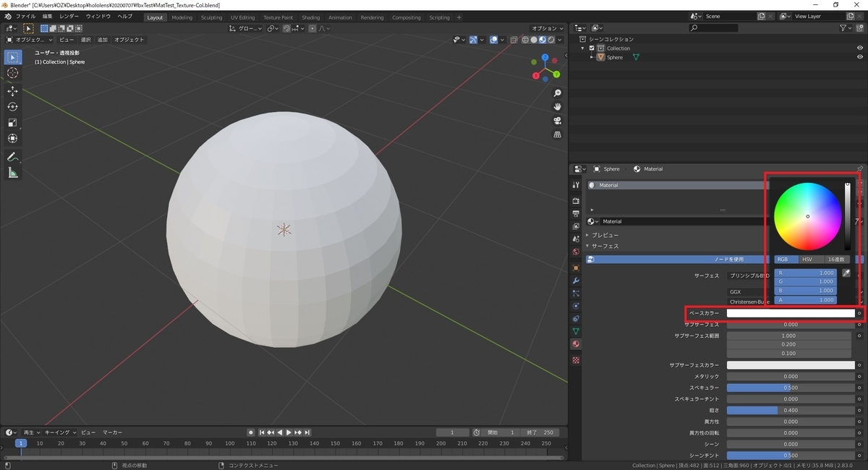Open the Object properties tab

pyautogui.click(x=576, y=268)
